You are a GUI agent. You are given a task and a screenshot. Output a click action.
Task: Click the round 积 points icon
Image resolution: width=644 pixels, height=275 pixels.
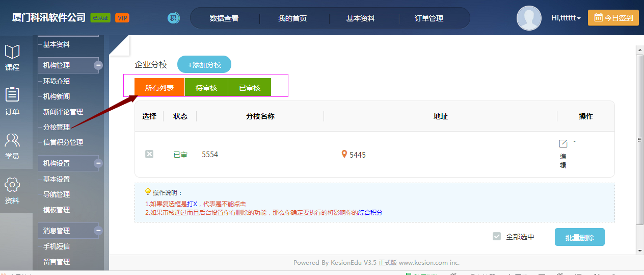[174, 18]
